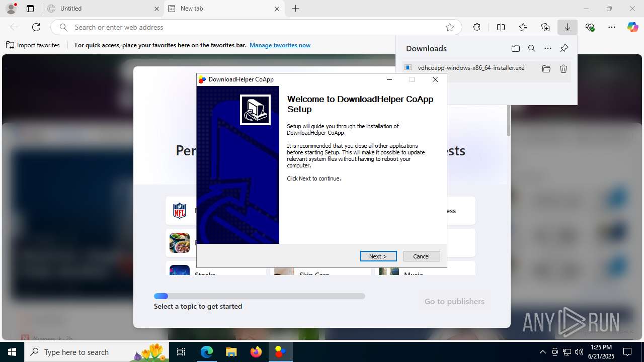Open the Collections icon
The image size is (644, 362).
545,27
